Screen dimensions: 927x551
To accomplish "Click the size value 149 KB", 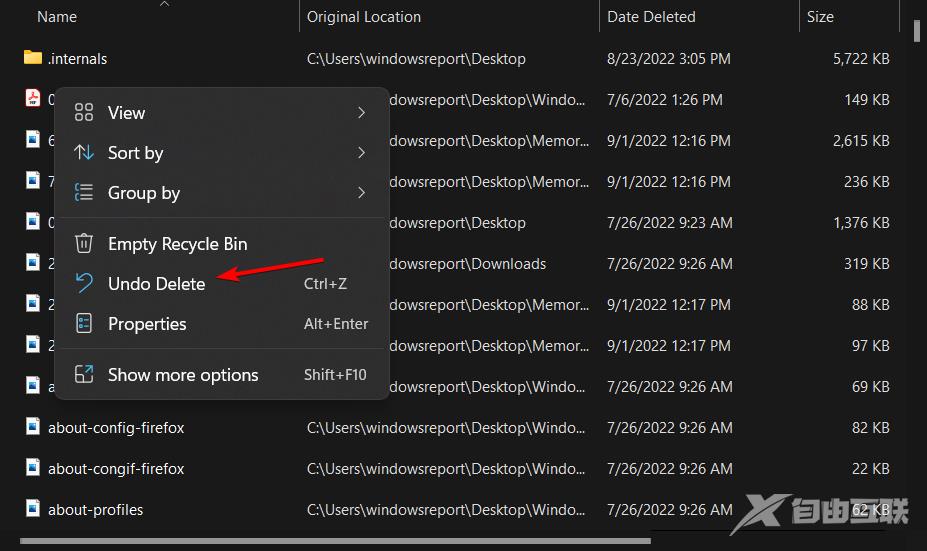I will tap(867, 99).
